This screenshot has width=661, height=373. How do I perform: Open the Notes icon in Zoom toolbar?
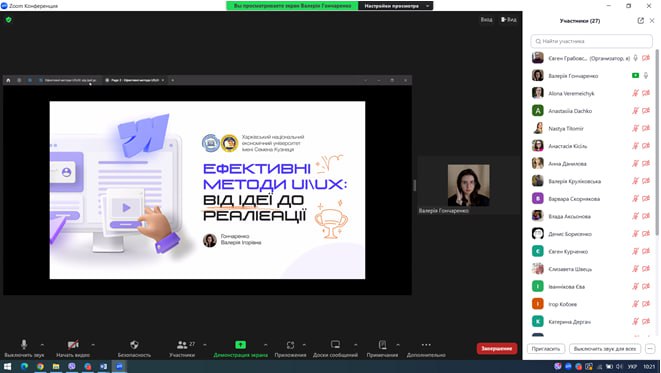click(382, 345)
